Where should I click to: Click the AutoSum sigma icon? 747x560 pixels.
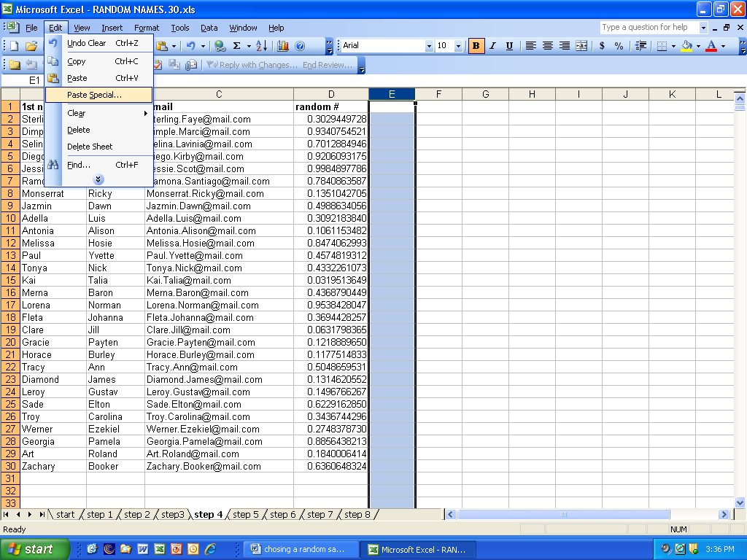pyautogui.click(x=237, y=46)
